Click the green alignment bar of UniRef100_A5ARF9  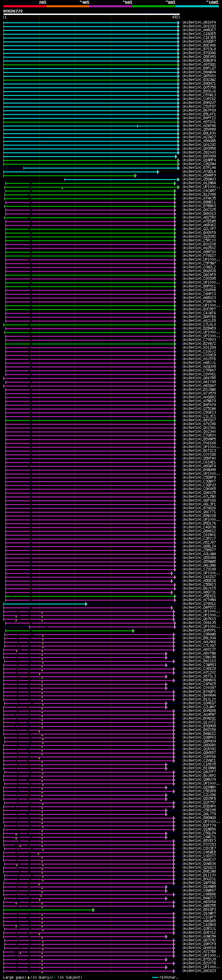(x=70, y=176)
